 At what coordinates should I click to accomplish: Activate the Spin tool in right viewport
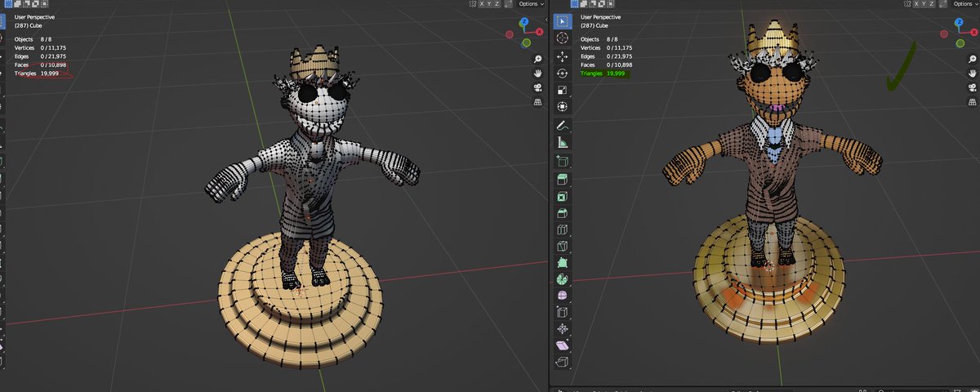coord(562,278)
